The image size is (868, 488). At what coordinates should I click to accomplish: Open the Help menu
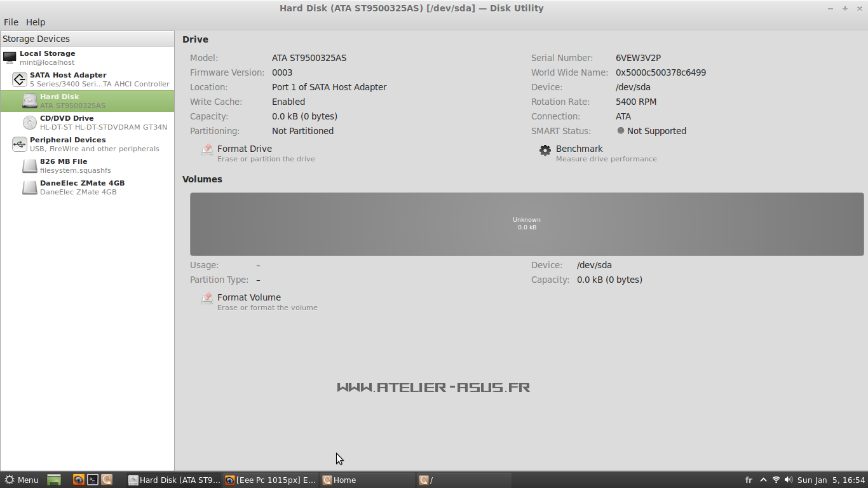(x=36, y=22)
